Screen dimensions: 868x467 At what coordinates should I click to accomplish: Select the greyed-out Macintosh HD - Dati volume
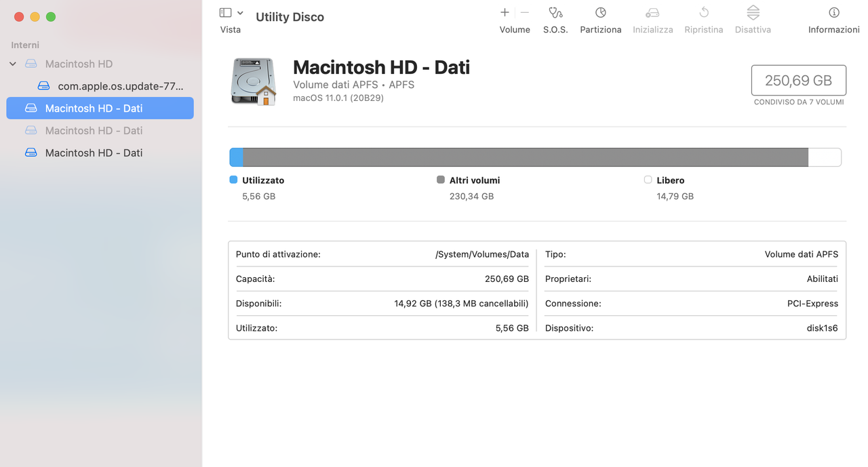(100, 130)
